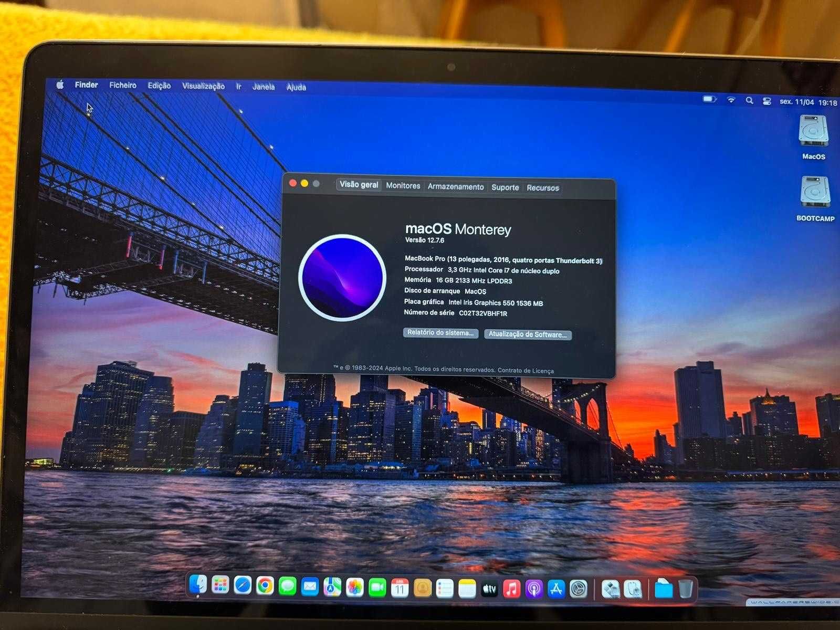Screen dimensions: 840x630
Task: Open Calendar app in the Dock
Action: coord(400,589)
